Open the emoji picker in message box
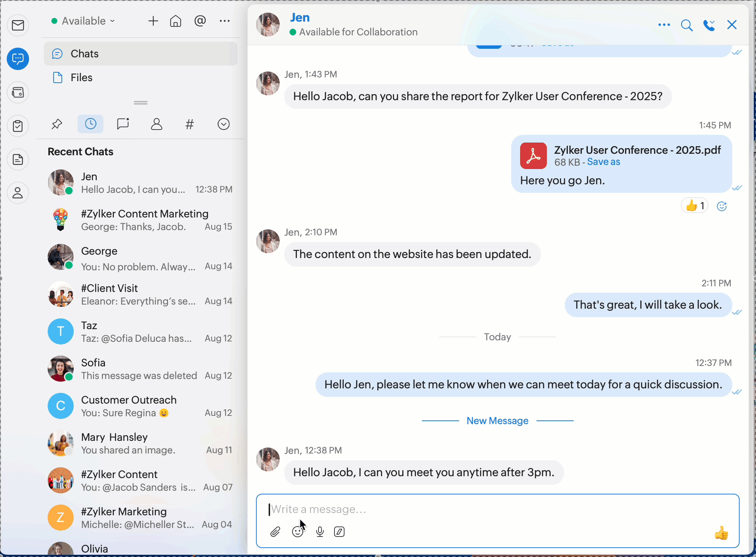The height and width of the screenshot is (557, 756). 297,532
